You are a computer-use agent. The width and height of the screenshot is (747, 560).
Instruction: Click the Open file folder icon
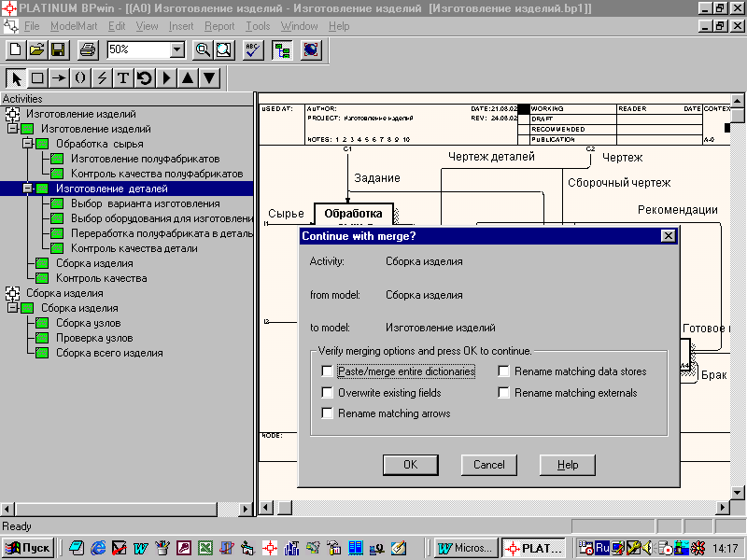36,50
